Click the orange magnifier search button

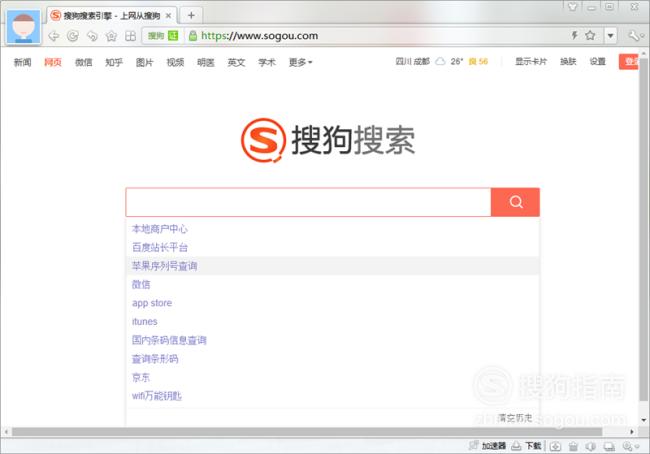tap(515, 202)
